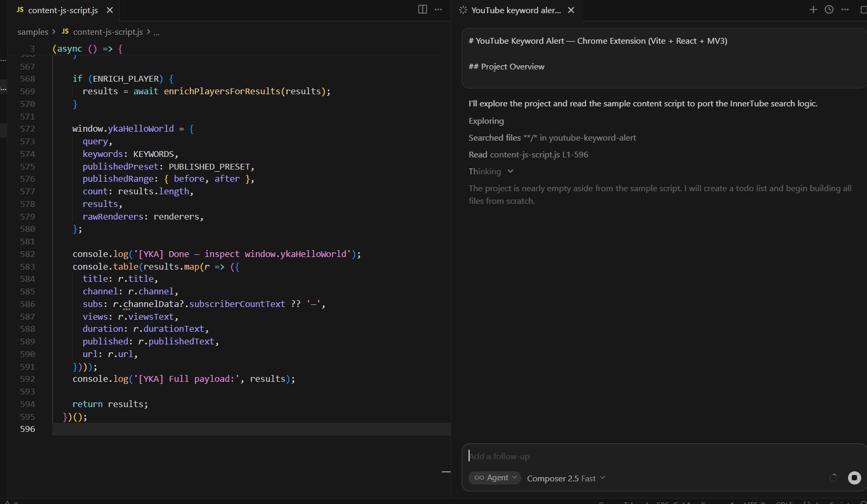Viewport: 867px width, 504px height.
Task: Click the thinking summary paragraph text
Action: pyautogui.click(x=660, y=194)
